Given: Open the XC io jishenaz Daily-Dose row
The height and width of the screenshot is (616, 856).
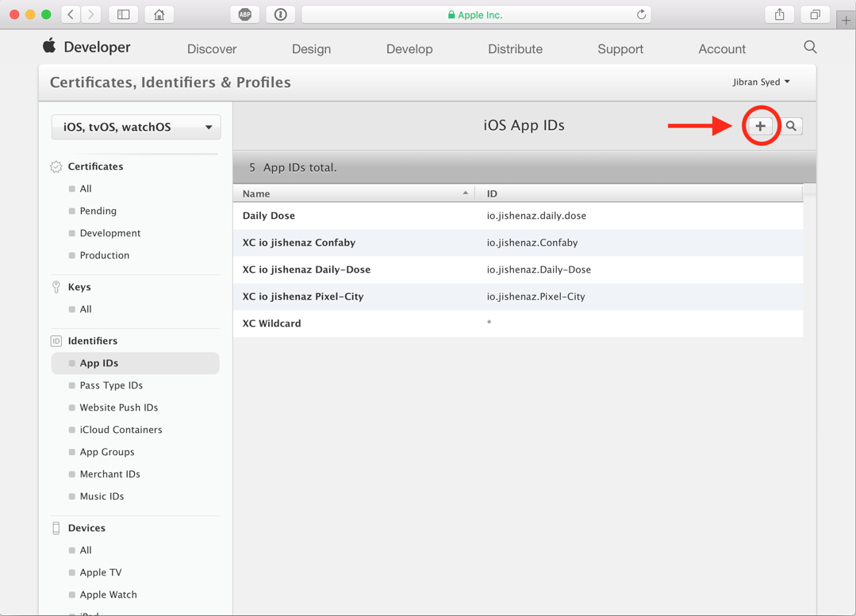Looking at the screenshot, I should click(x=518, y=270).
